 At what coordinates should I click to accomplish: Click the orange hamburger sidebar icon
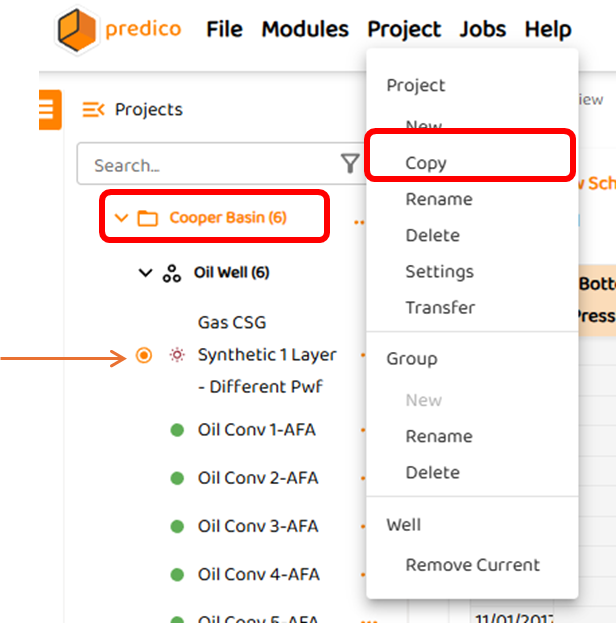[46, 110]
